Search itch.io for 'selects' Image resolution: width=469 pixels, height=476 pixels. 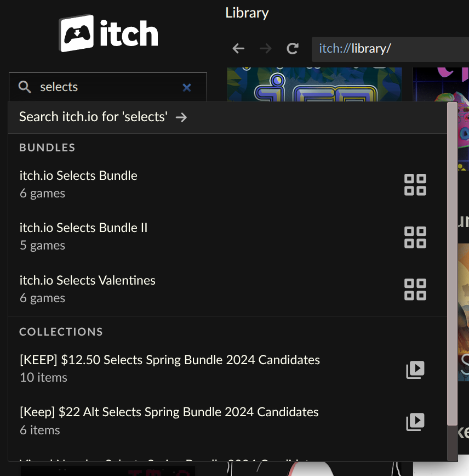[227, 117]
